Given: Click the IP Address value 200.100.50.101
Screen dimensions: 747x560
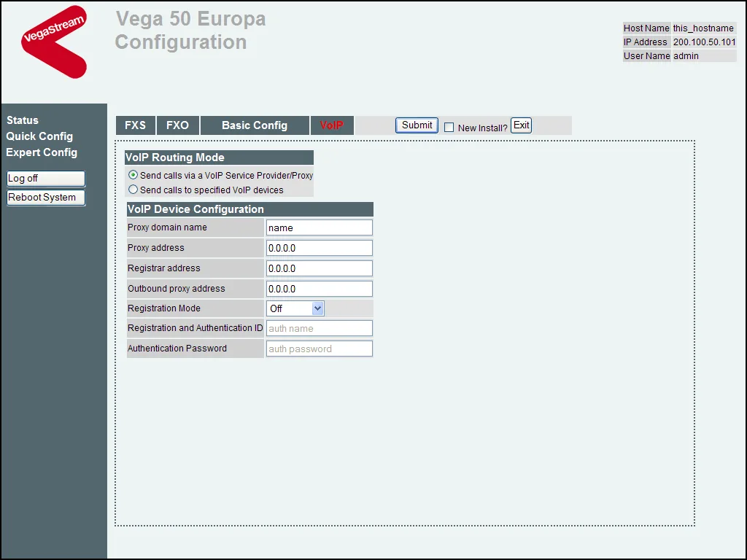Looking at the screenshot, I should click(x=704, y=42).
